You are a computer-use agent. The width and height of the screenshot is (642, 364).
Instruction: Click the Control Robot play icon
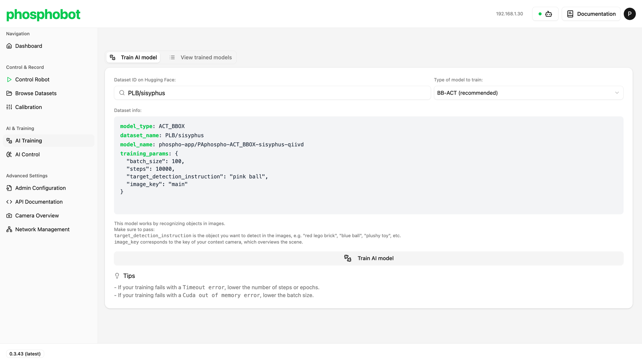point(9,80)
